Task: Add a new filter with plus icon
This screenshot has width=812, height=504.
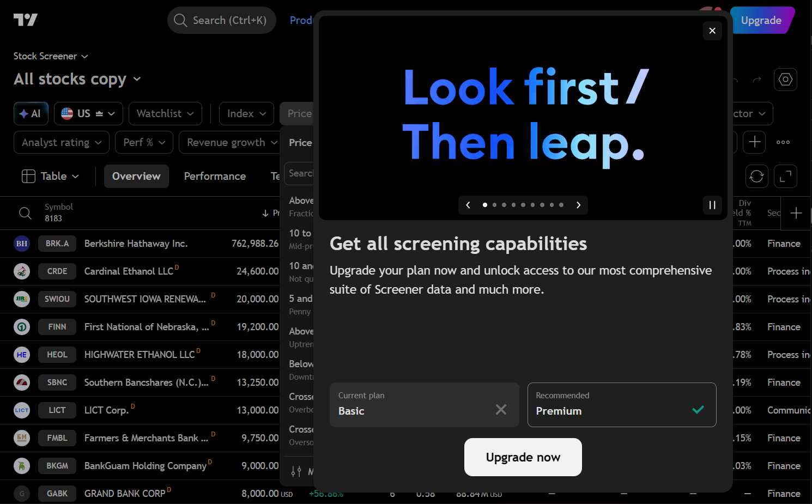Action: (x=754, y=142)
